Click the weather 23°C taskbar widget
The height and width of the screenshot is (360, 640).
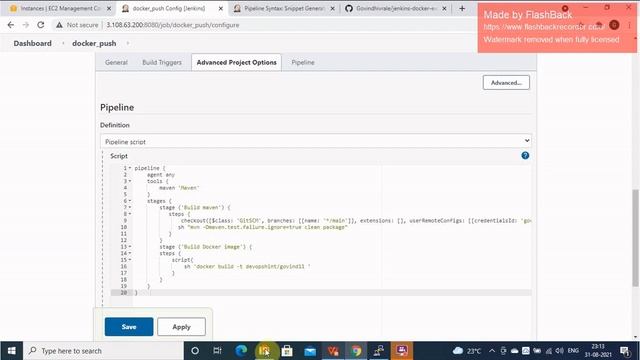(467, 351)
